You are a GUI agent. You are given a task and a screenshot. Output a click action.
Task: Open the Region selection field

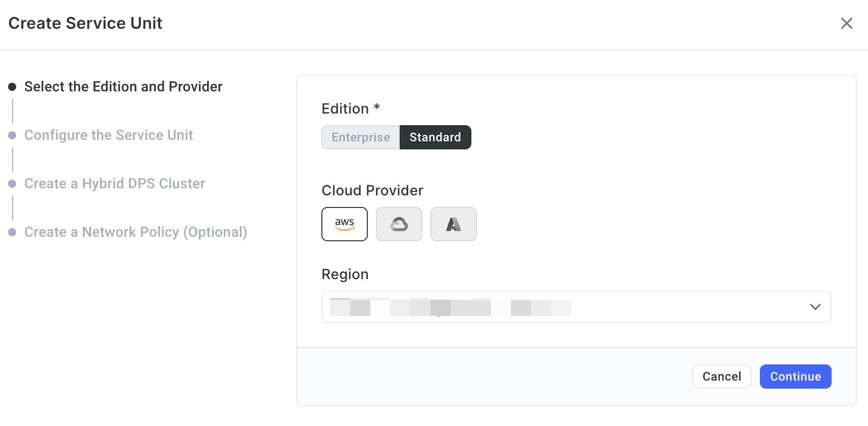coord(576,307)
